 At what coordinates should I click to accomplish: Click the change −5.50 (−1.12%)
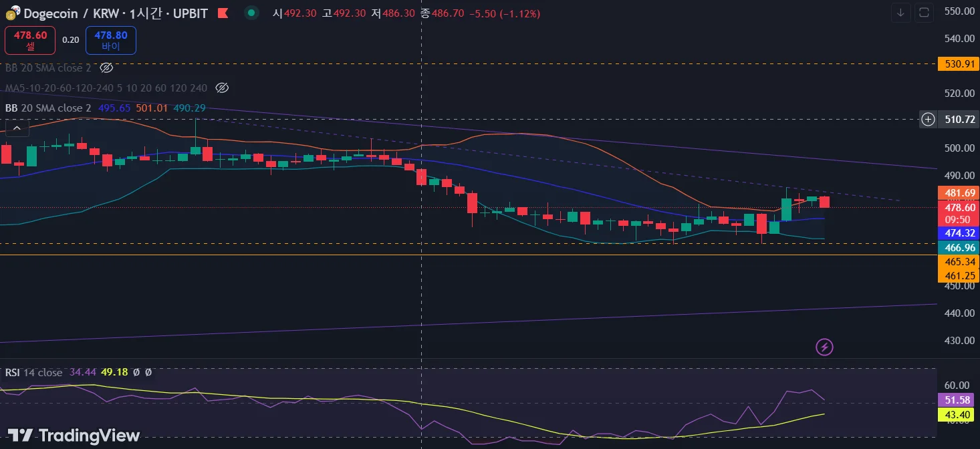pyautogui.click(x=505, y=13)
